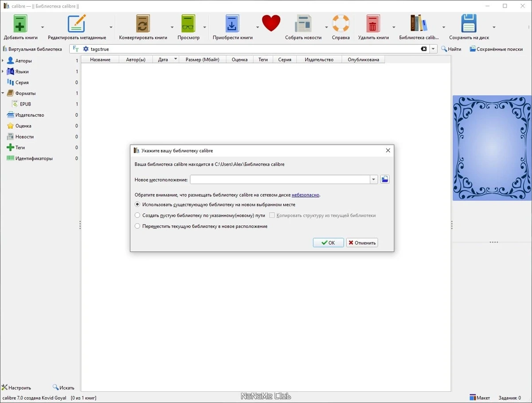Click the Добавить книги icon

20,24
